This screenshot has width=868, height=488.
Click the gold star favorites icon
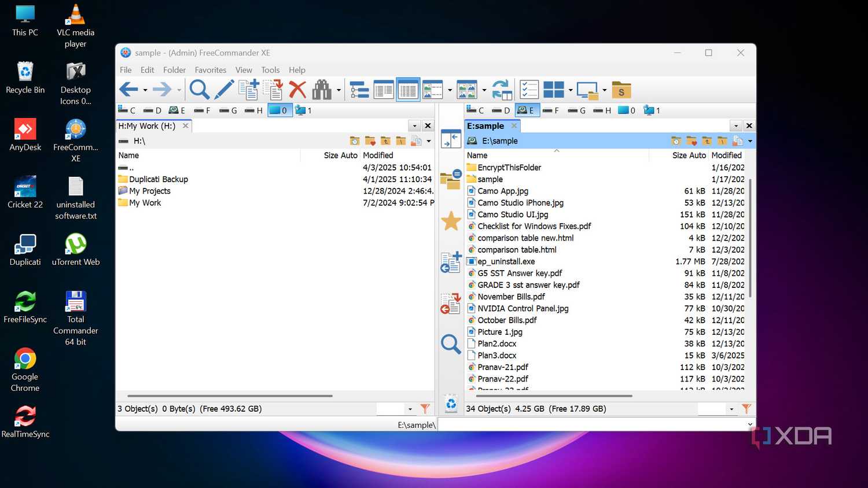tap(451, 221)
